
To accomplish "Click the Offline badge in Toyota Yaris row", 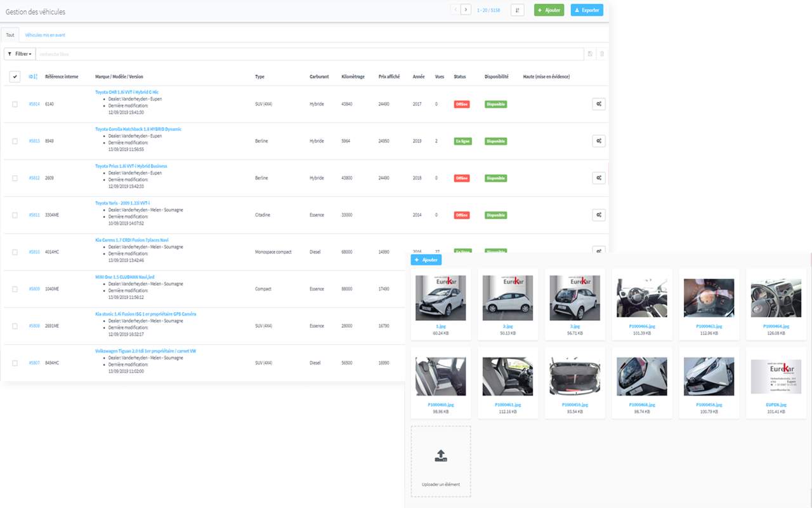I will click(462, 215).
